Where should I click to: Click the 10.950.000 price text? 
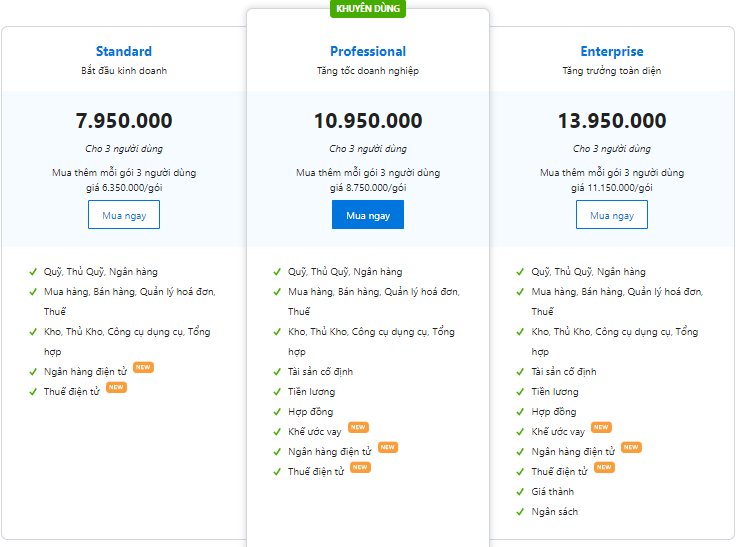point(368,121)
